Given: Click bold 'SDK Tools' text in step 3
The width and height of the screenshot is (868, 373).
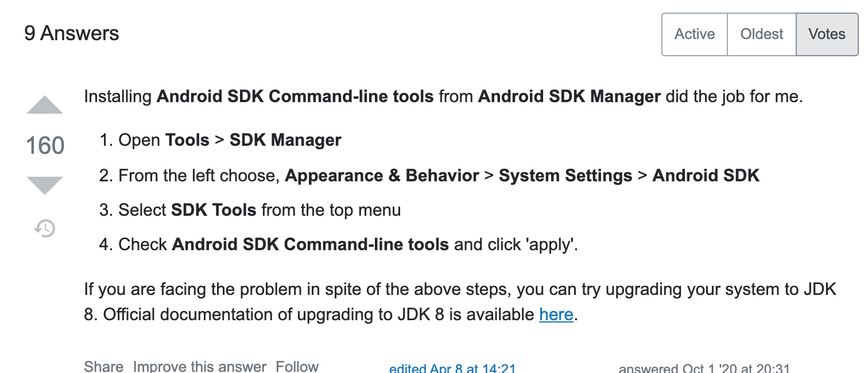Looking at the screenshot, I should (214, 210).
